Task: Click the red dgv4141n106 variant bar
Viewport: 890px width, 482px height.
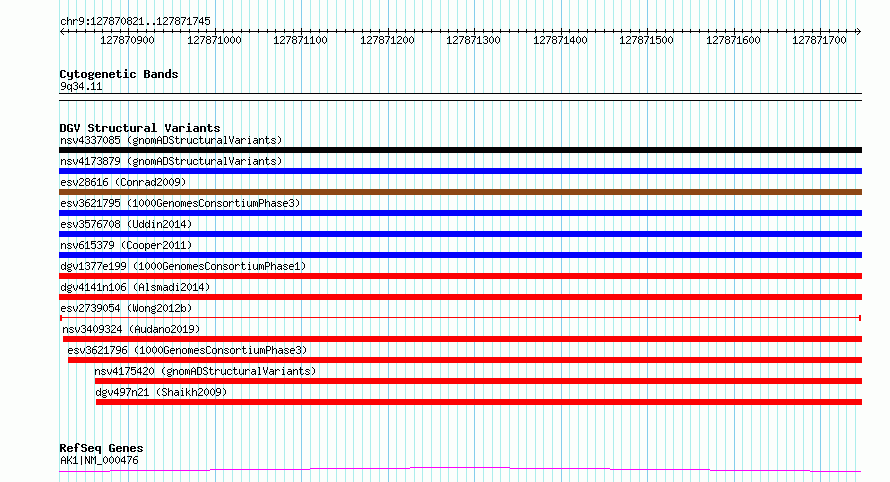Action: (x=460, y=297)
